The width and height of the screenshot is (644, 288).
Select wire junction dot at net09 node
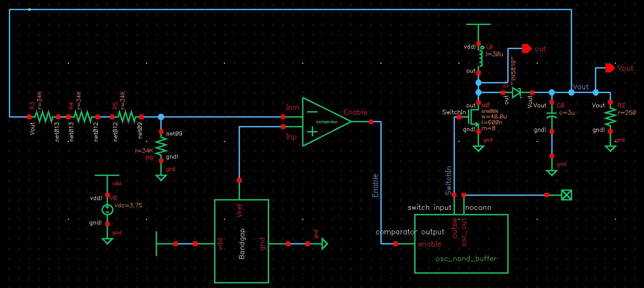pos(161,117)
